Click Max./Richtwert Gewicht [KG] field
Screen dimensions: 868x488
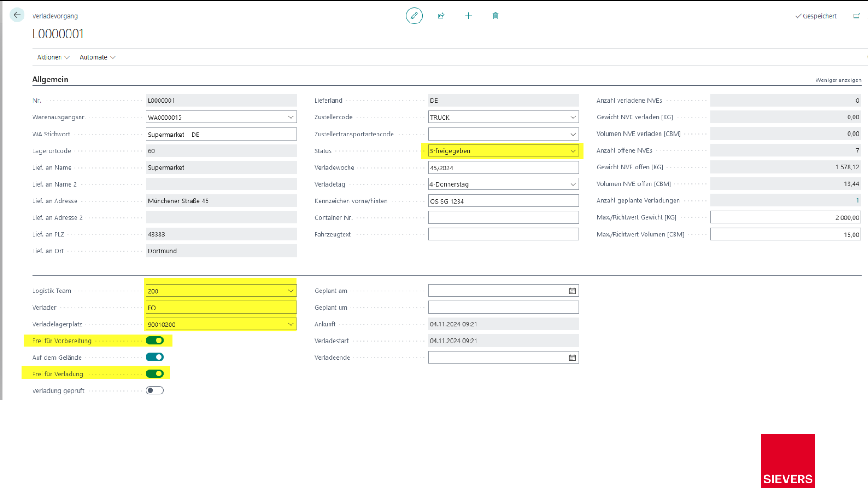785,217
